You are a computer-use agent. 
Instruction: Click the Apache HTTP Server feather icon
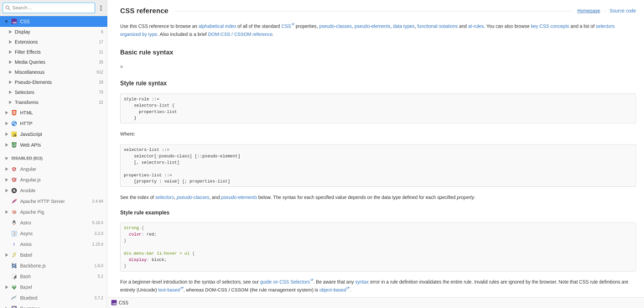coord(14,201)
